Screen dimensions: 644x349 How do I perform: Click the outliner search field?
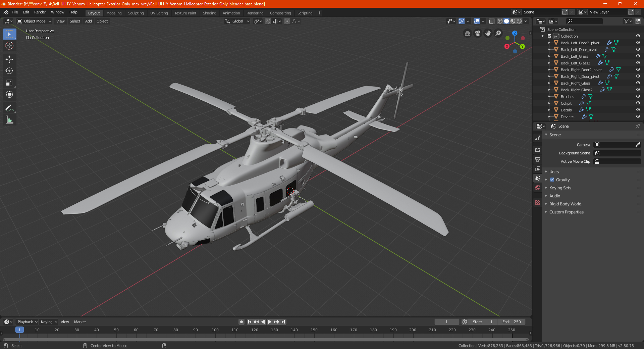pyautogui.click(x=584, y=21)
